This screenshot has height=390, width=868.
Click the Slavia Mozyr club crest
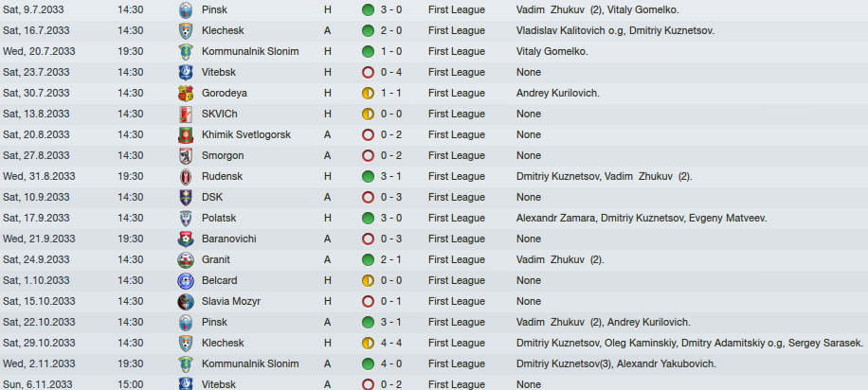186,301
